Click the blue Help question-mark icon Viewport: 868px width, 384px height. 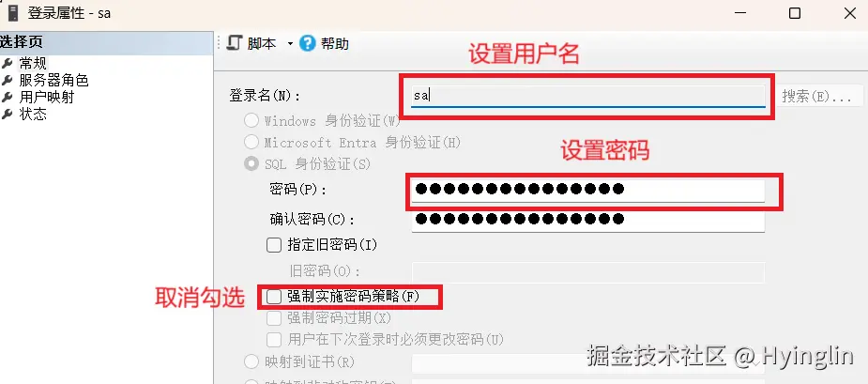point(307,43)
